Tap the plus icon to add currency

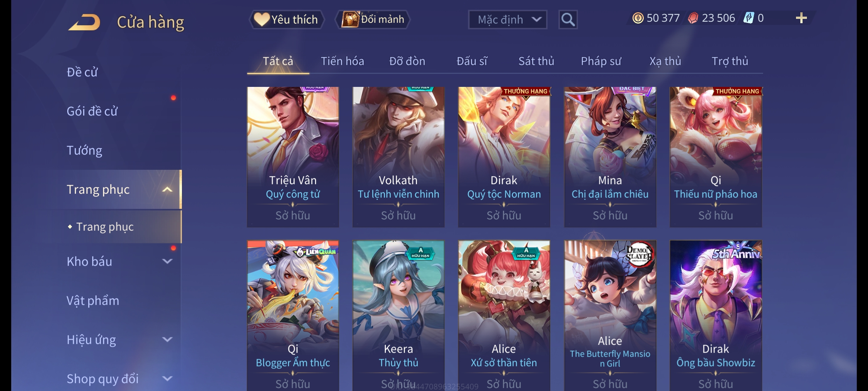click(801, 18)
